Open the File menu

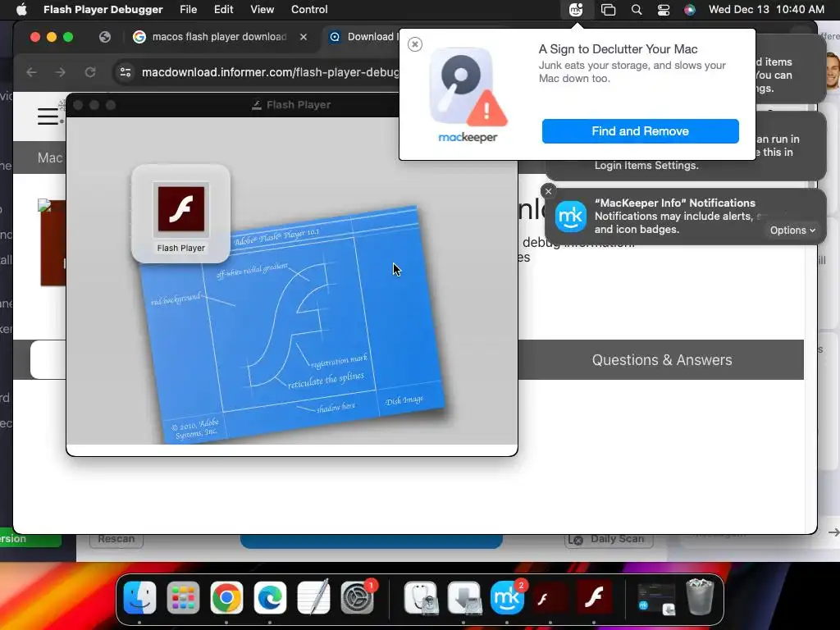click(188, 9)
